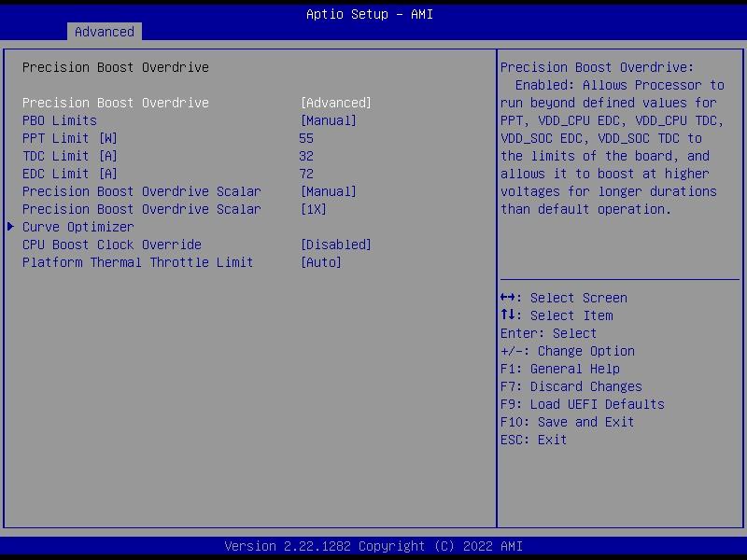Select the TDC Limit [A] row
The image size is (747, 560).
(x=70, y=156)
